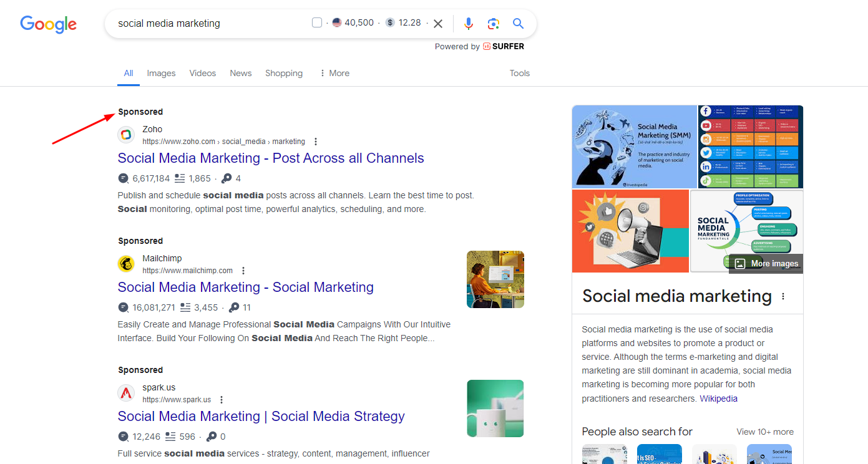
Task: Open Google Lens image search icon
Action: coord(494,24)
